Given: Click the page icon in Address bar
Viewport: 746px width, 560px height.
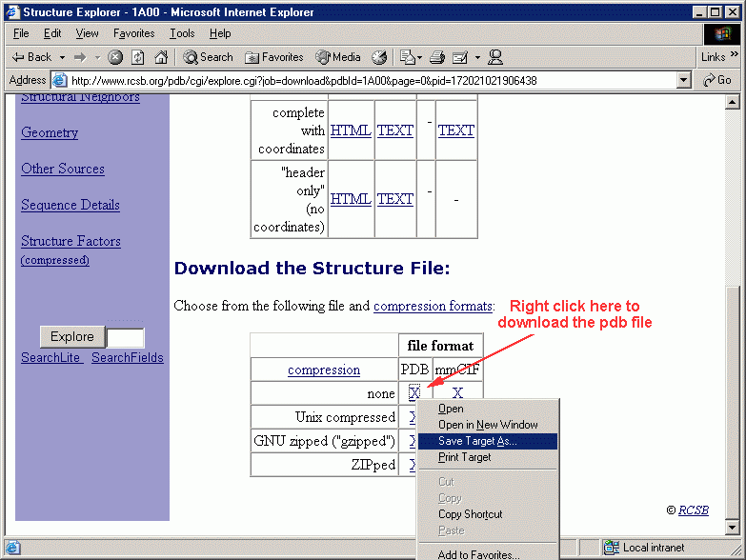Looking at the screenshot, I should click(x=59, y=80).
